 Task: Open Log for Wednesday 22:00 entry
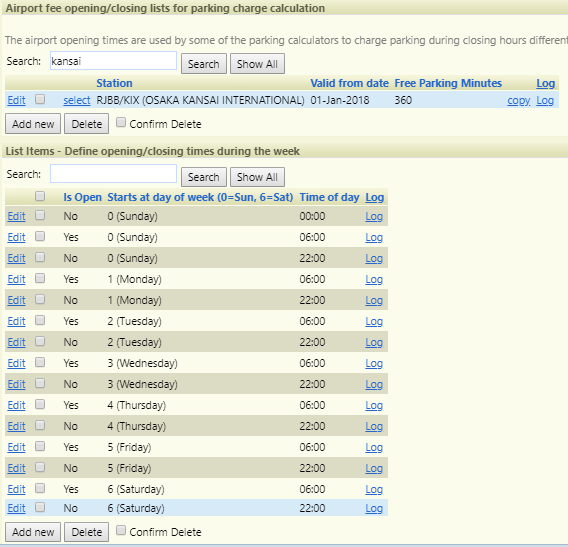[374, 384]
